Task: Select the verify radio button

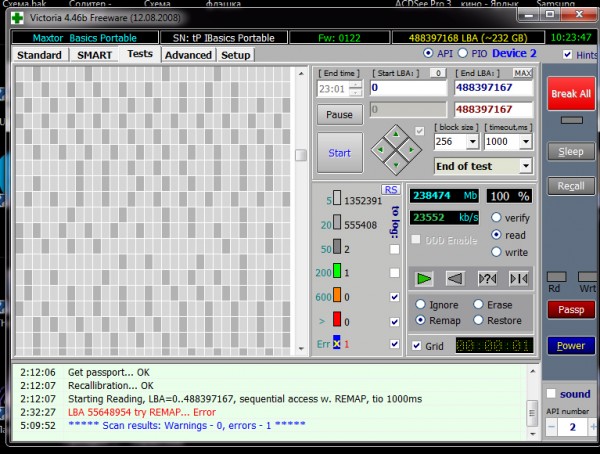Action: tap(497, 217)
